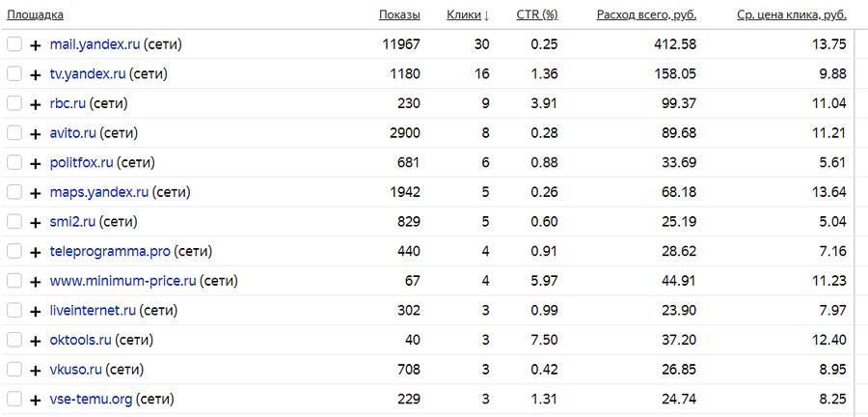The height and width of the screenshot is (417, 868).
Task: Open the mail.yandex.ru site link
Action: (95, 44)
